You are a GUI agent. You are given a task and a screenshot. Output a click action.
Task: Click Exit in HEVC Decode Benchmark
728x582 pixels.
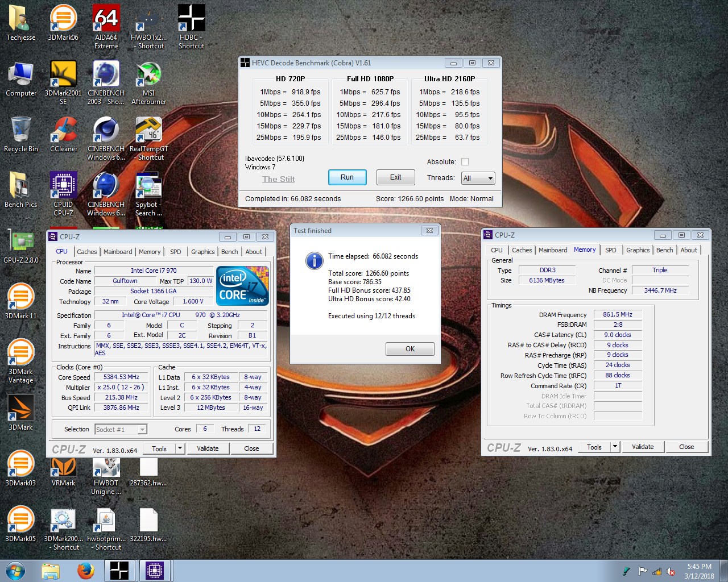[395, 177]
